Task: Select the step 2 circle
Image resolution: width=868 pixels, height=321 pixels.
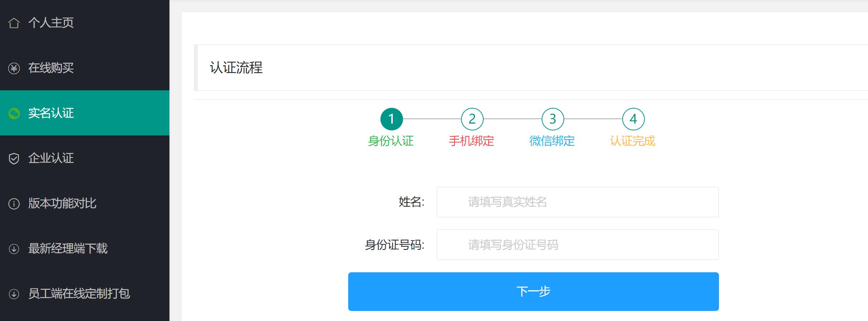Action: (x=472, y=119)
